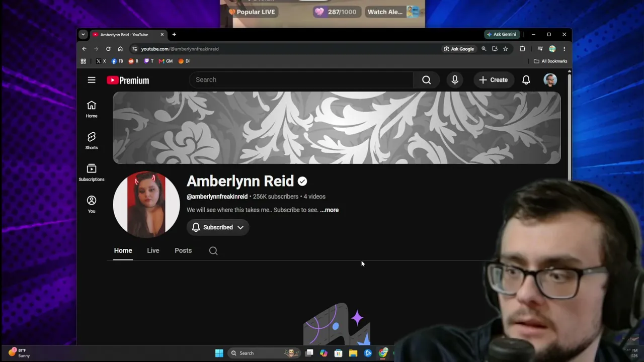
Task: Open the Windows Start menu
Action: coord(219,353)
